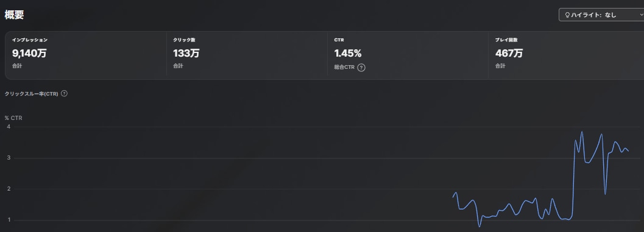This screenshot has width=644, height=232.
Task: Click the 1.45% CTR value
Action: [347, 53]
